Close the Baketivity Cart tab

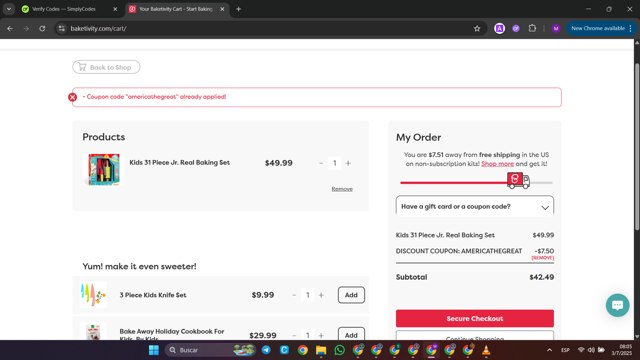(x=222, y=9)
